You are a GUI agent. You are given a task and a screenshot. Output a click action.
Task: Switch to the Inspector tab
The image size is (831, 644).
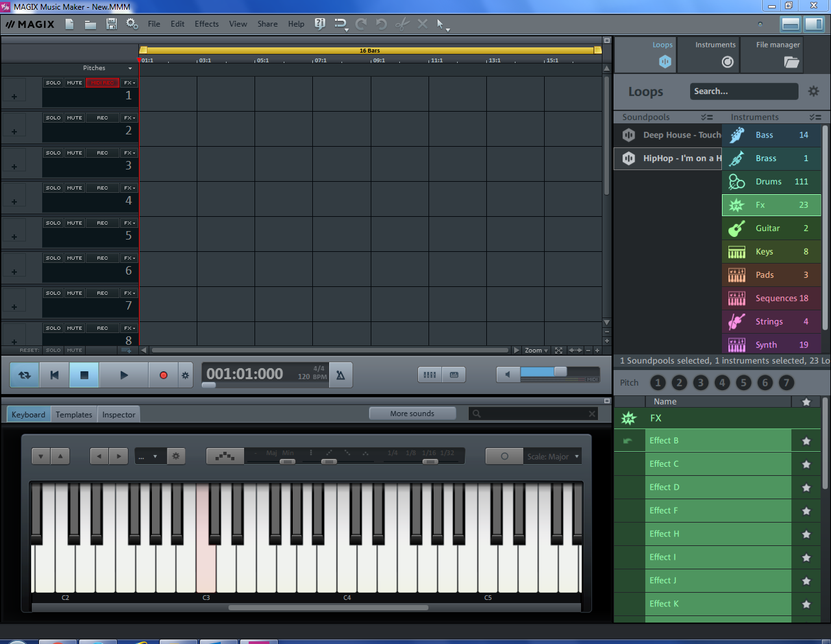pos(119,415)
